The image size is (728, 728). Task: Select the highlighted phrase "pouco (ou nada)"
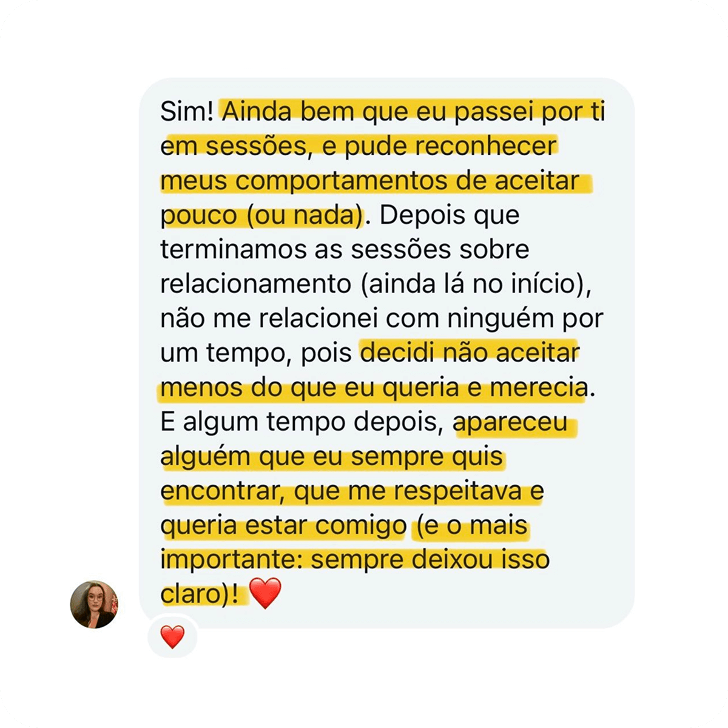261,215
